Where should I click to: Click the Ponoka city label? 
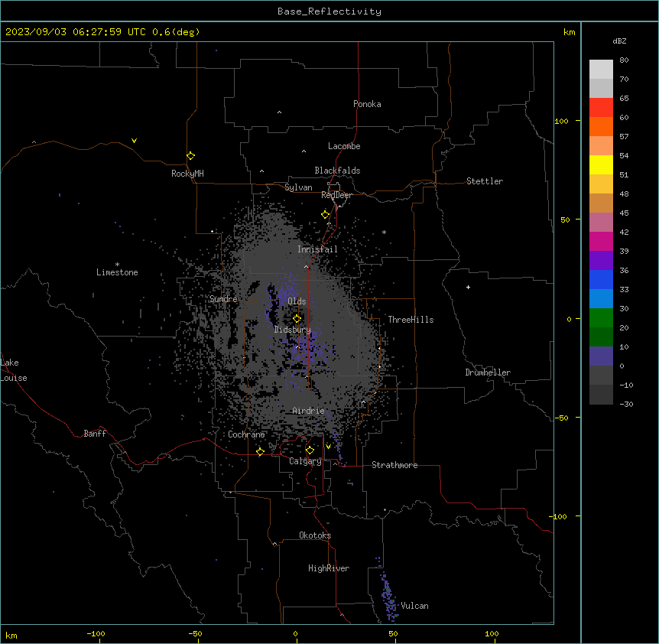367,104
